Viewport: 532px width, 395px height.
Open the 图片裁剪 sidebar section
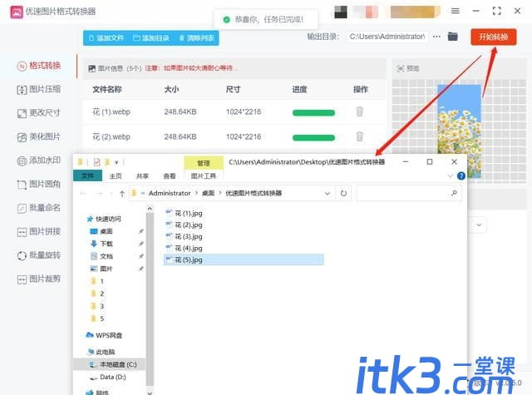coord(39,279)
